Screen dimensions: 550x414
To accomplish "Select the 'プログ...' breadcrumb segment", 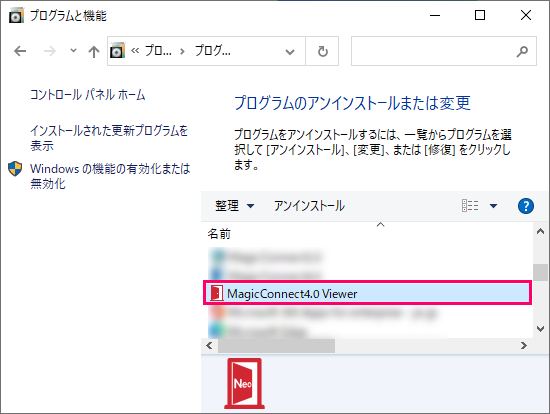I will click(213, 51).
